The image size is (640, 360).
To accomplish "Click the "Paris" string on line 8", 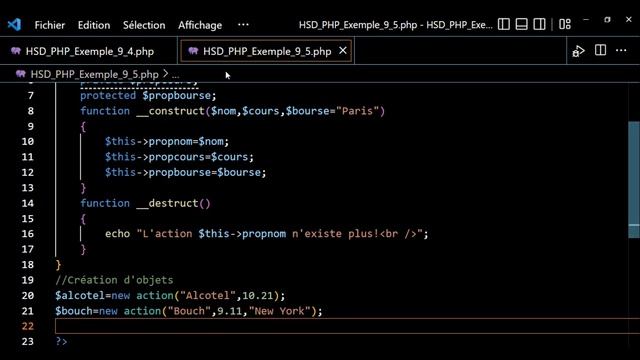I will (x=357, y=111).
